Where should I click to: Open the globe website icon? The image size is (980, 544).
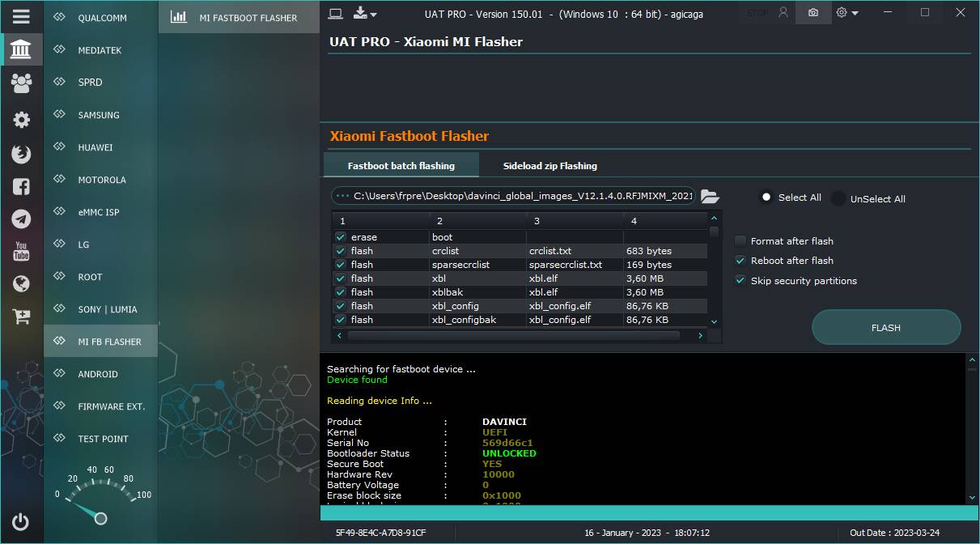[x=21, y=283]
